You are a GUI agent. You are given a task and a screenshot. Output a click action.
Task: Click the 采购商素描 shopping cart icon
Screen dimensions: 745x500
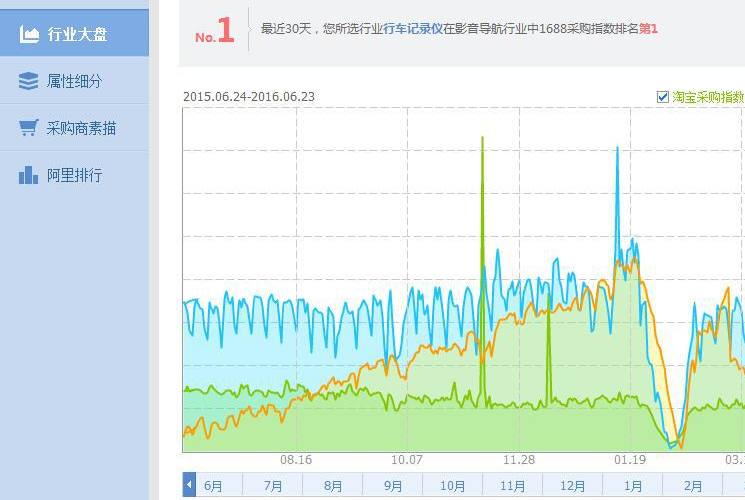29,127
